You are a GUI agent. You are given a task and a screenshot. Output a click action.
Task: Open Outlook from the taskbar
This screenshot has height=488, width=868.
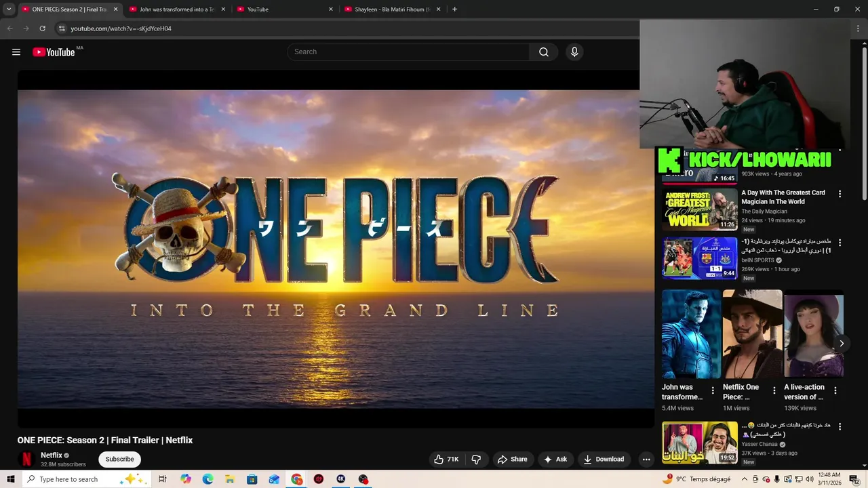(x=274, y=479)
